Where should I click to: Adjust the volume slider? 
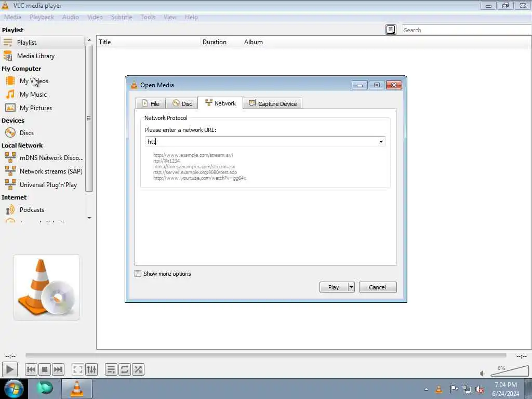click(x=510, y=371)
